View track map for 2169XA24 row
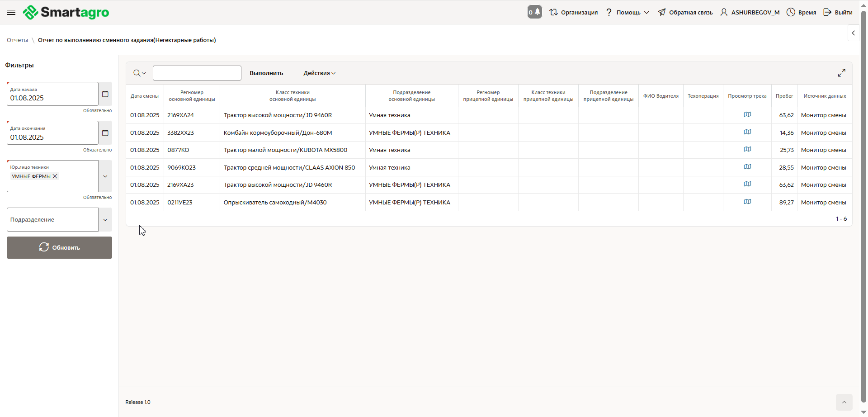This screenshot has width=868, height=417. [747, 115]
